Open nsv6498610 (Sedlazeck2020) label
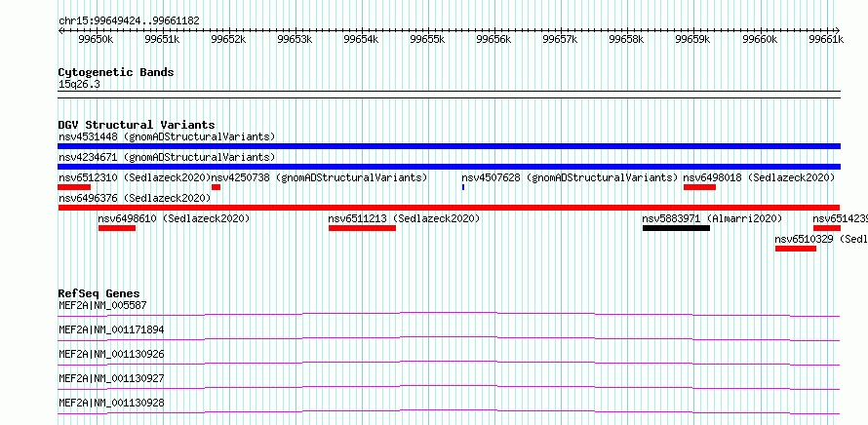Viewport: 868px width, 425px height. (174, 218)
